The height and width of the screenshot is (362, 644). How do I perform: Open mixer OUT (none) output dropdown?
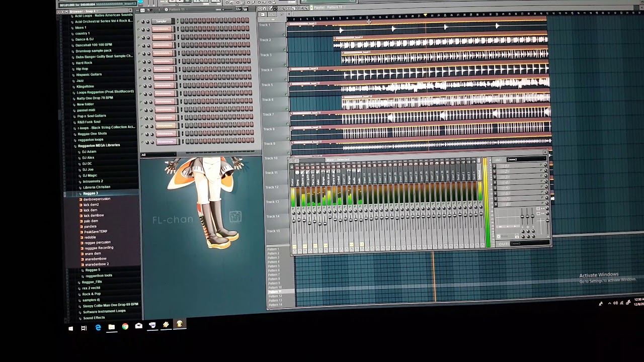tap(529, 244)
